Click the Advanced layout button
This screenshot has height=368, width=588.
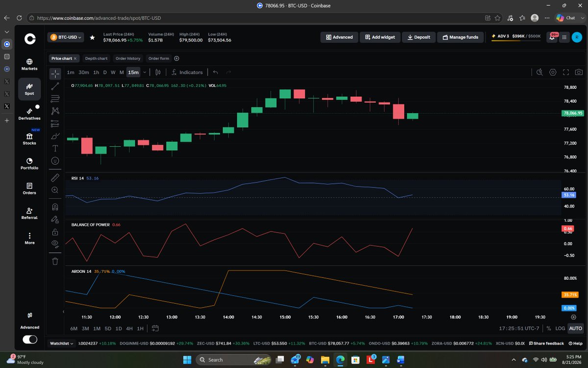(339, 37)
